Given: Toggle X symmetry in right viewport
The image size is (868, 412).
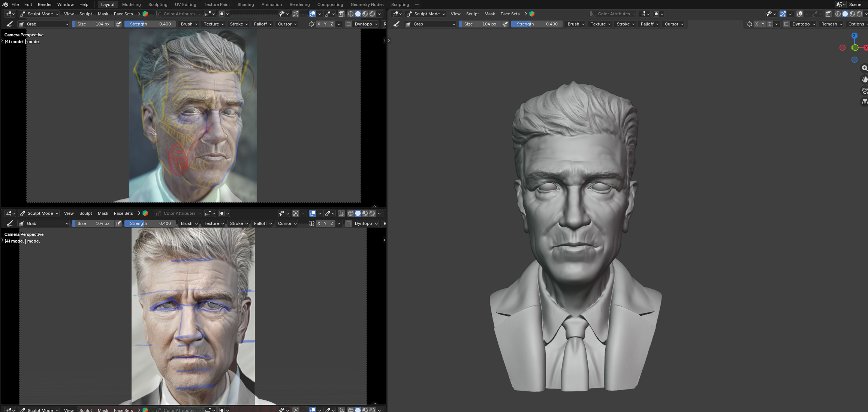Looking at the screenshot, I should tap(756, 24).
